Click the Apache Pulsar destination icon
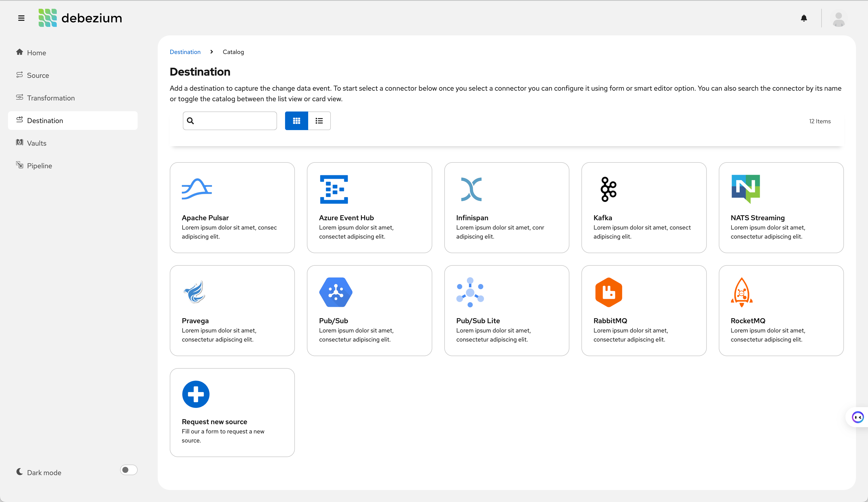Viewport: 868px width, 502px height. click(x=197, y=189)
